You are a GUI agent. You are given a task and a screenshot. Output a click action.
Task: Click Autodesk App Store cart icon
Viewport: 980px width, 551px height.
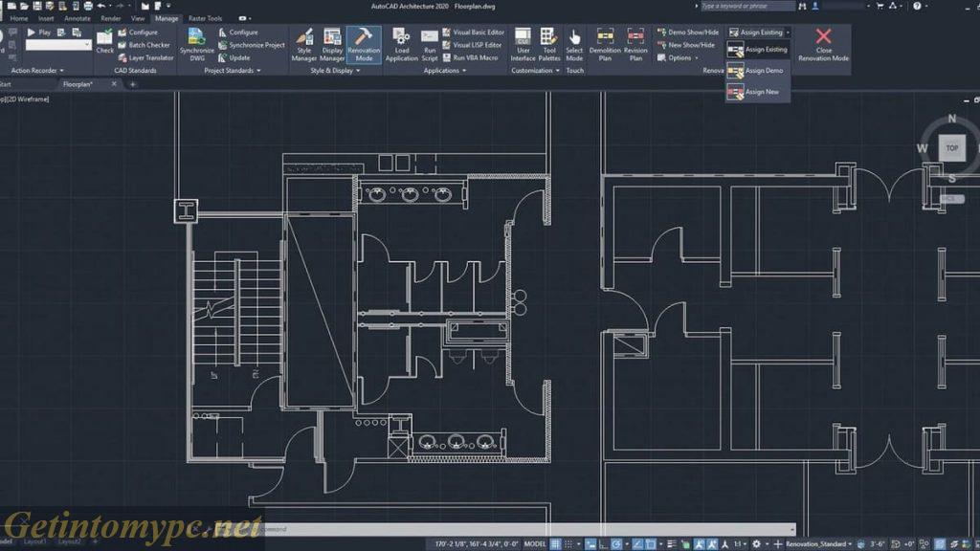point(880,6)
